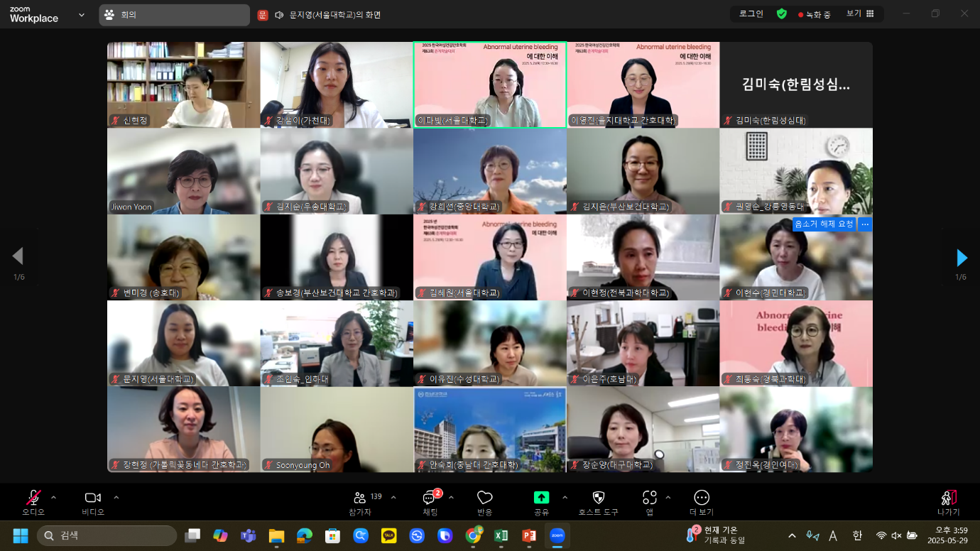Open the 채팅 chat panel
Viewport: 980px width, 551px height.
430,498
